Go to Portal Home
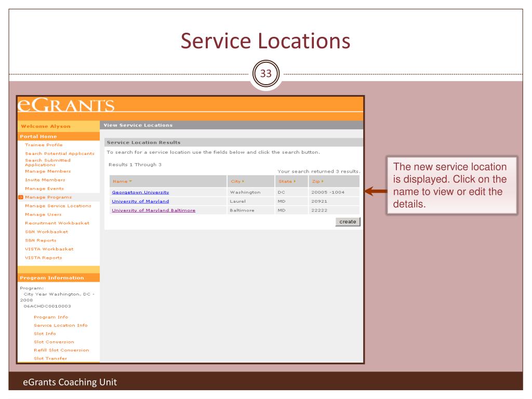The width and height of the screenshot is (532, 399). (x=38, y=137)
